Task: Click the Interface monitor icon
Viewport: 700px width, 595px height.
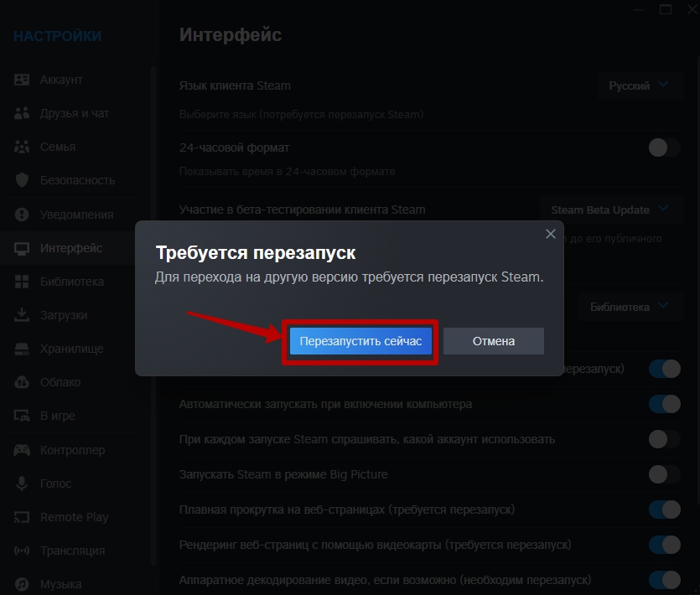Action: 22,248
